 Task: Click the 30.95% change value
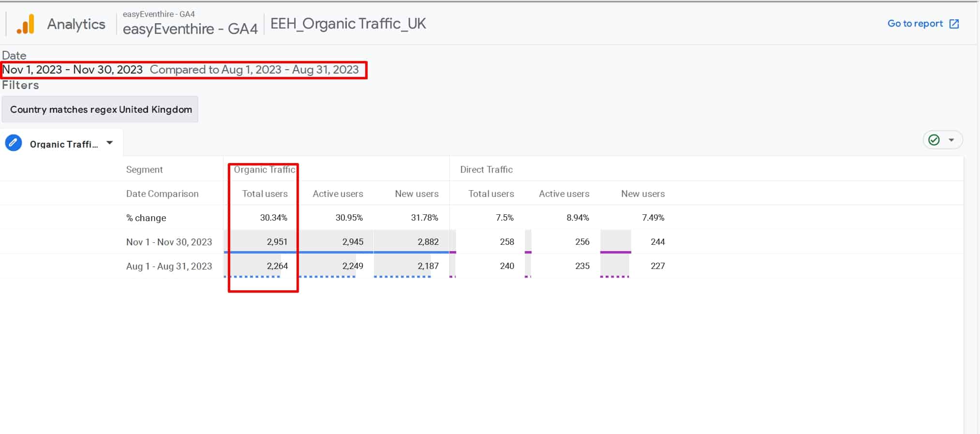pos(349,218)
